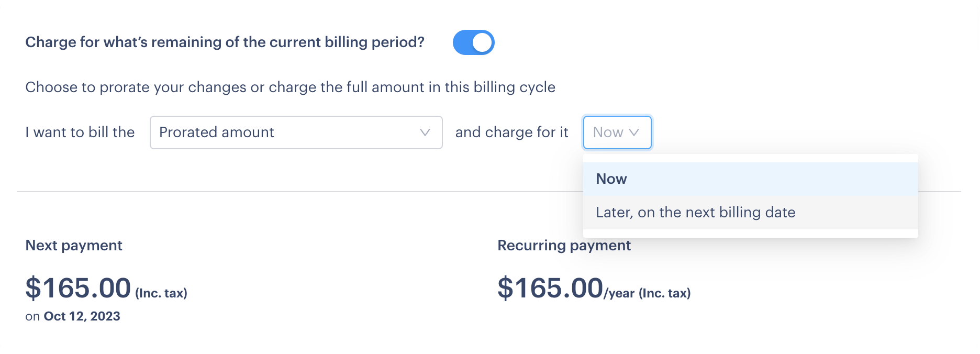Click inside the I want to bill the selector
This screenshot has width=980, height=354.
point(296,132)
